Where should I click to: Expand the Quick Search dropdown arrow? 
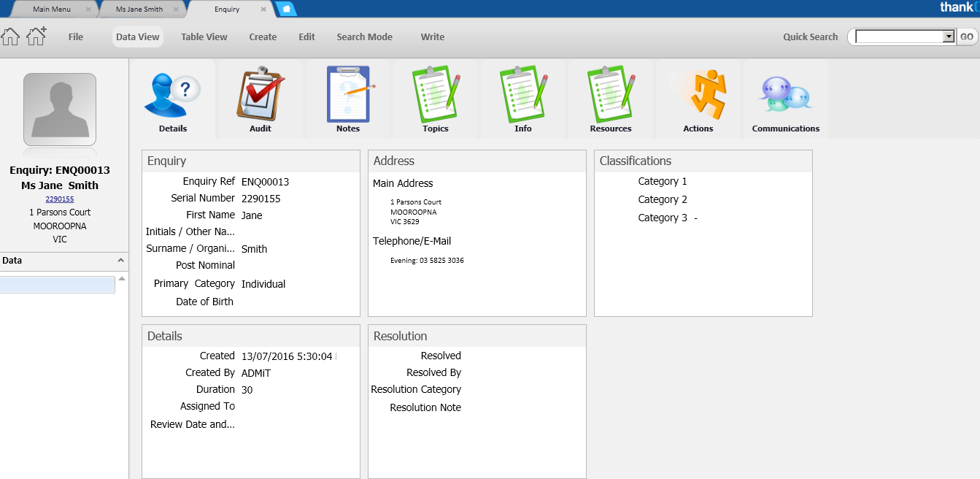949,37
